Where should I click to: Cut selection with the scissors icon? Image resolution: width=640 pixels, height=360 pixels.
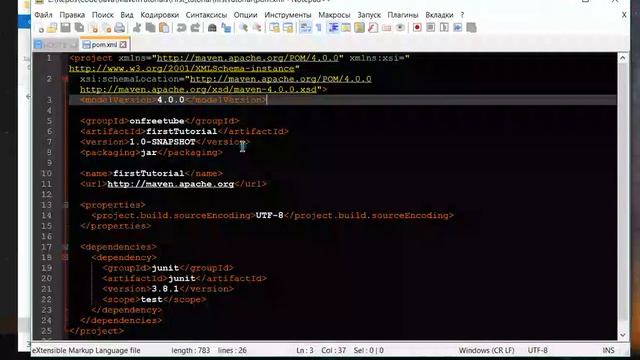pos(137,28)
